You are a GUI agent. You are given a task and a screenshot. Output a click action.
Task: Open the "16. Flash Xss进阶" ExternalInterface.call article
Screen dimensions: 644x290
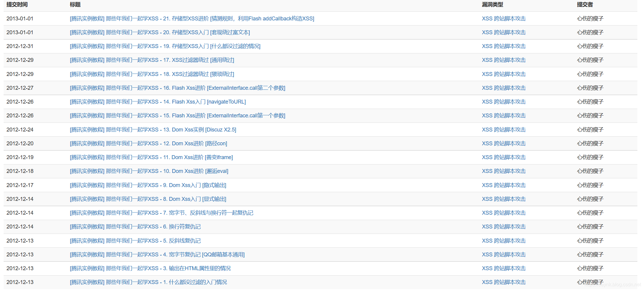pyautogui.click(x=177, y=88)
